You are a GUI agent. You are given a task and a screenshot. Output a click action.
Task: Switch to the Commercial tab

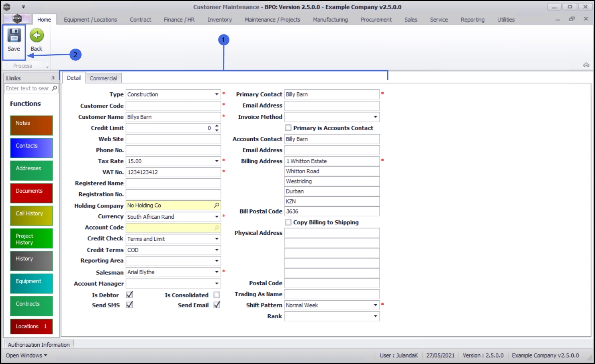[103, 78]
